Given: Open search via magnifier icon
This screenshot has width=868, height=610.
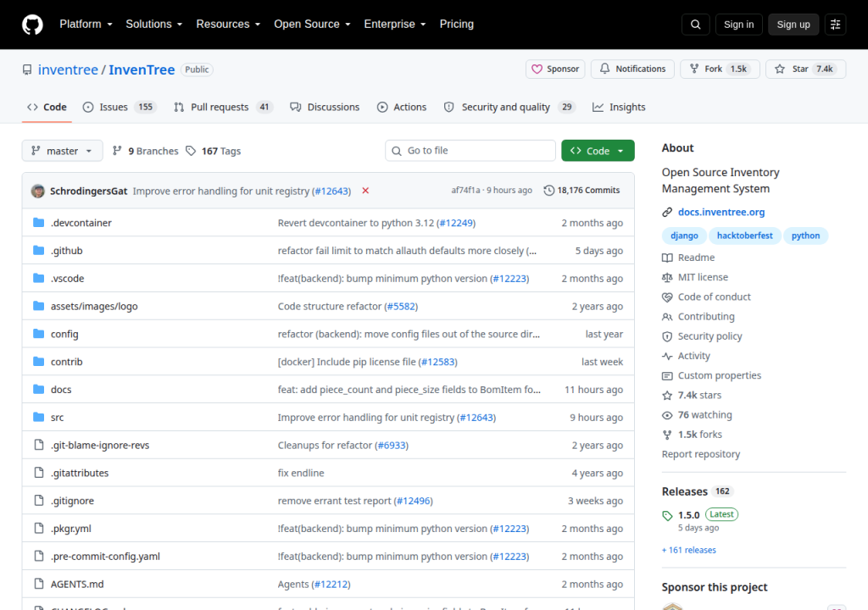Looking at the screenshot, I should pos(695,25).
